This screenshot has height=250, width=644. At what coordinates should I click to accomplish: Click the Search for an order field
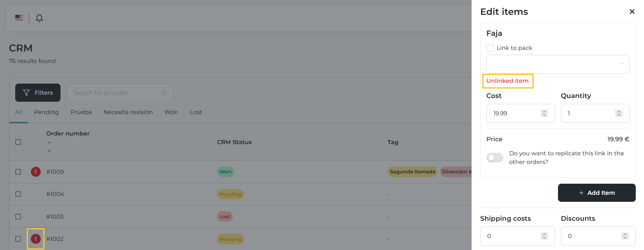(115, 93)
